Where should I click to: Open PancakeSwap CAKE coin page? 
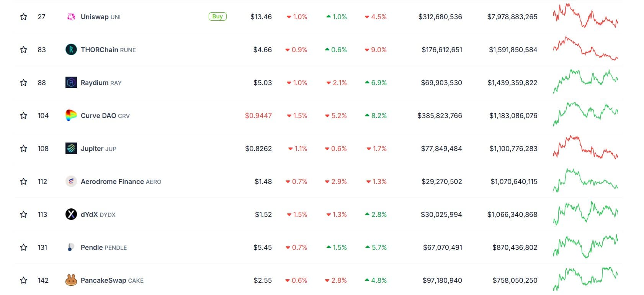(x=112, y=280)
